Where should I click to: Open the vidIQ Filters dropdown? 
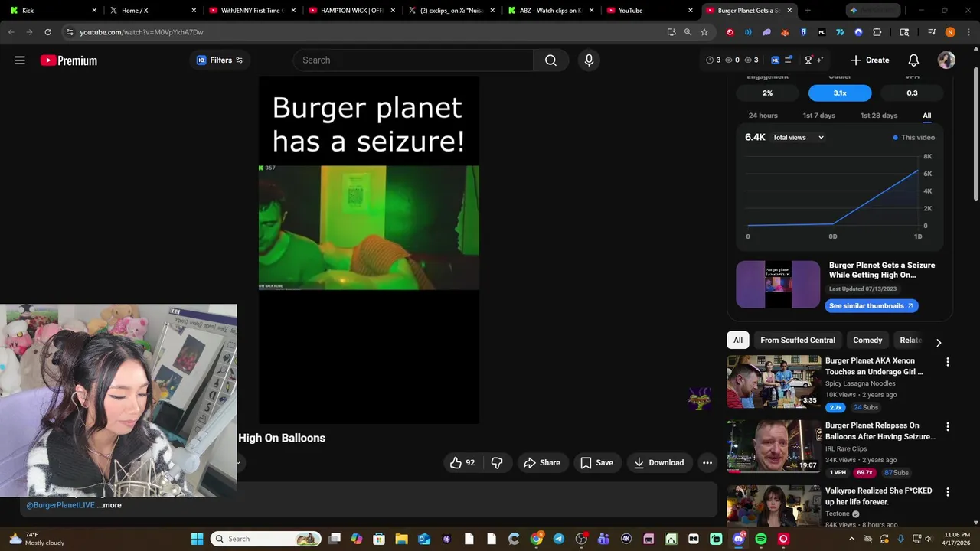tap(220, 60)
